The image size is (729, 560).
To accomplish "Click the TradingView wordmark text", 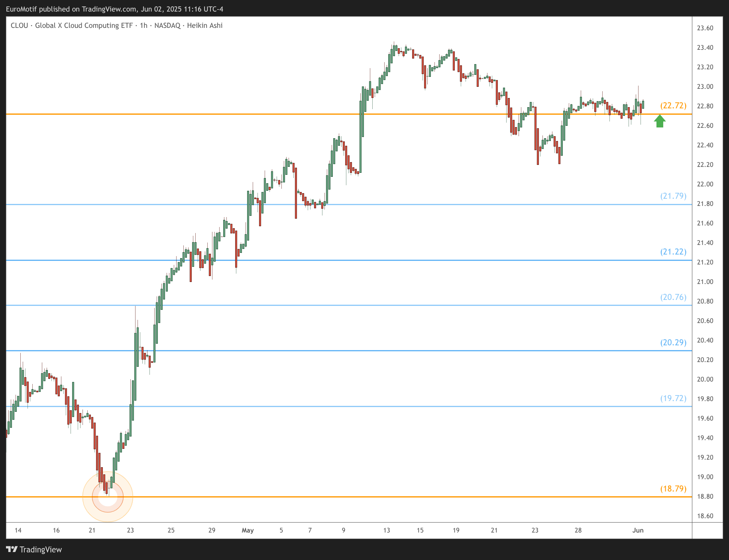I will tap(41, 550).
